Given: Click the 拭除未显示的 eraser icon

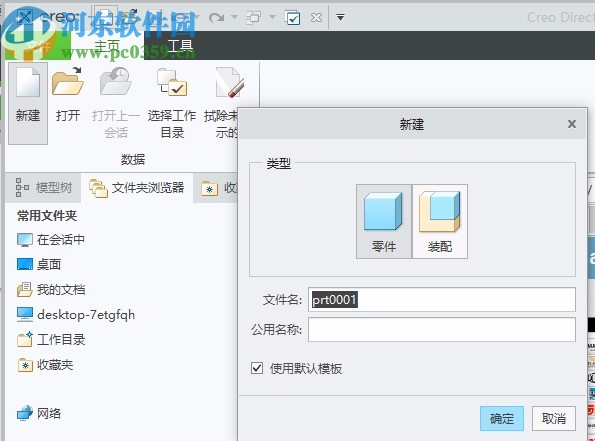Looking at the screenshot, I should click(230, 82).
